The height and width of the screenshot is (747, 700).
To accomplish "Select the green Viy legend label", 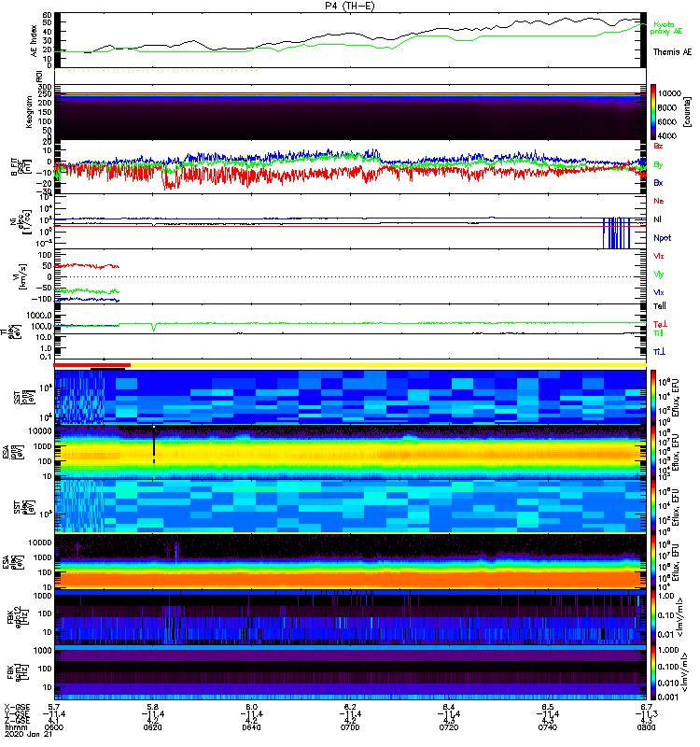I will point(659,275).
